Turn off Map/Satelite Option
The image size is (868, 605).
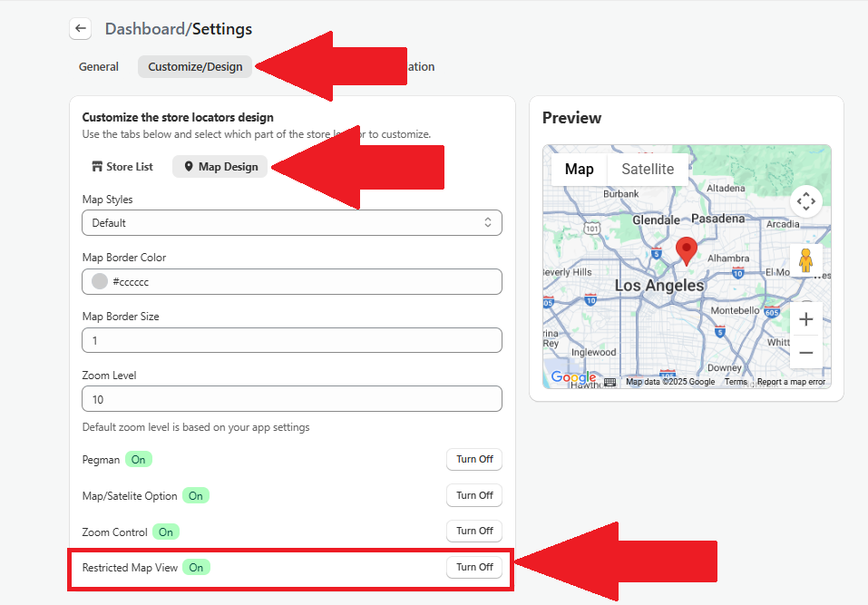(x=473, y=496)
